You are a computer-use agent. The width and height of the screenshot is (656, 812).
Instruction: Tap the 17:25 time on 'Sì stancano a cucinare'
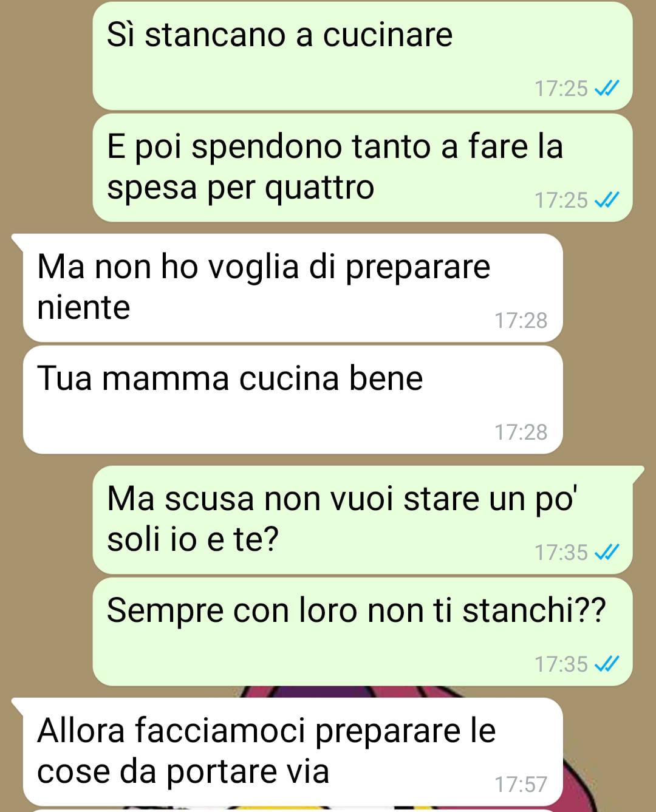[x=561, y=89]
